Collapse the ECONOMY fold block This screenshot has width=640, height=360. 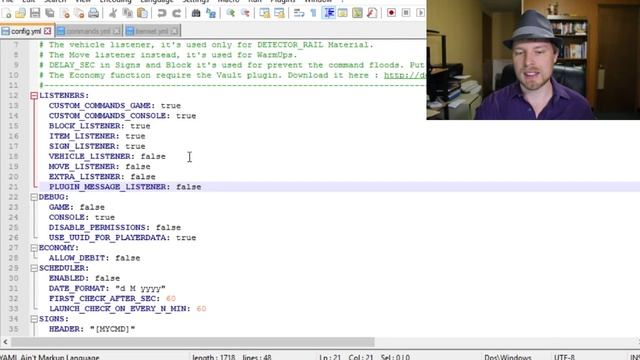point(34,248)
